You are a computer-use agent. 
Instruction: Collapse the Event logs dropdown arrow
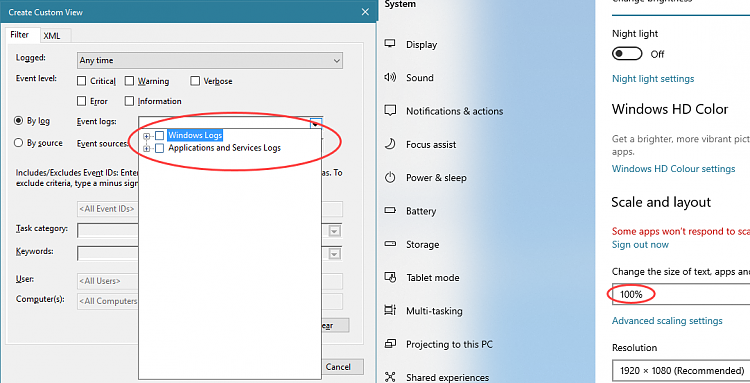316,123
